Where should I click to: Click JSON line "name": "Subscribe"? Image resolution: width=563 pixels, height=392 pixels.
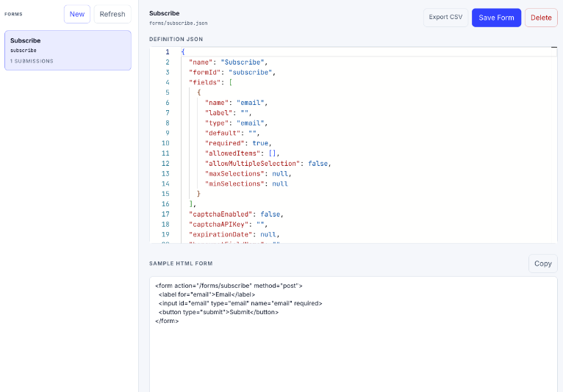click(x=229, y=62)
